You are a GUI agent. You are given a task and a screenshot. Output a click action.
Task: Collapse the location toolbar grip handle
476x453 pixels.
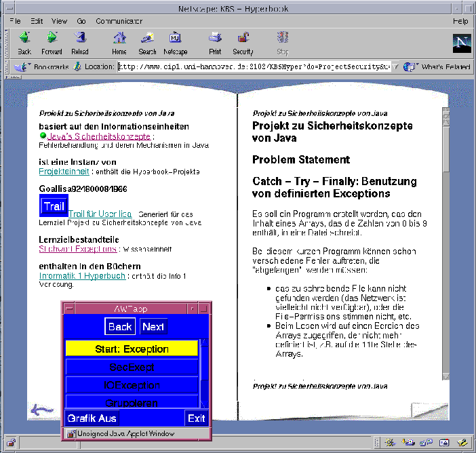pyautogui.click(x=7, y=66)
